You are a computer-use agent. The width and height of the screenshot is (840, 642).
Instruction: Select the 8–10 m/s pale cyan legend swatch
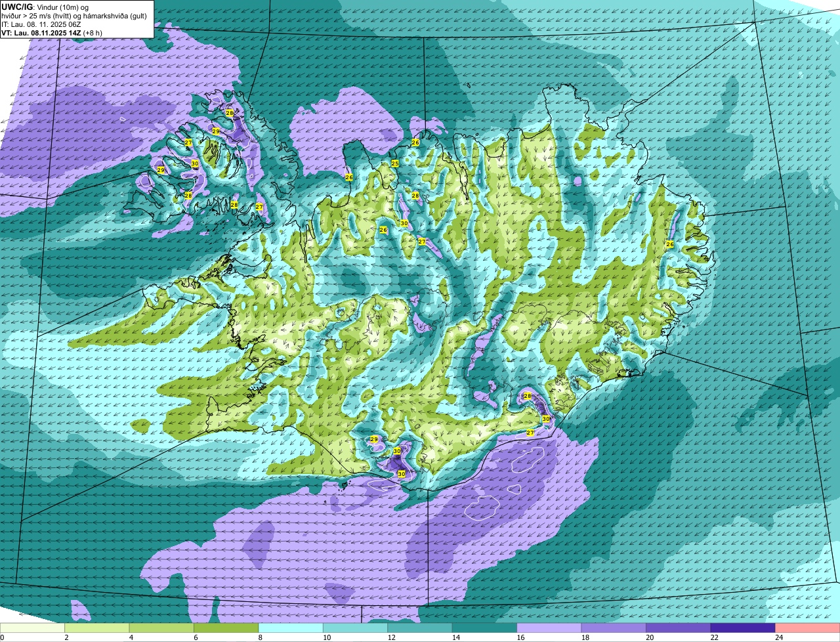291,628
